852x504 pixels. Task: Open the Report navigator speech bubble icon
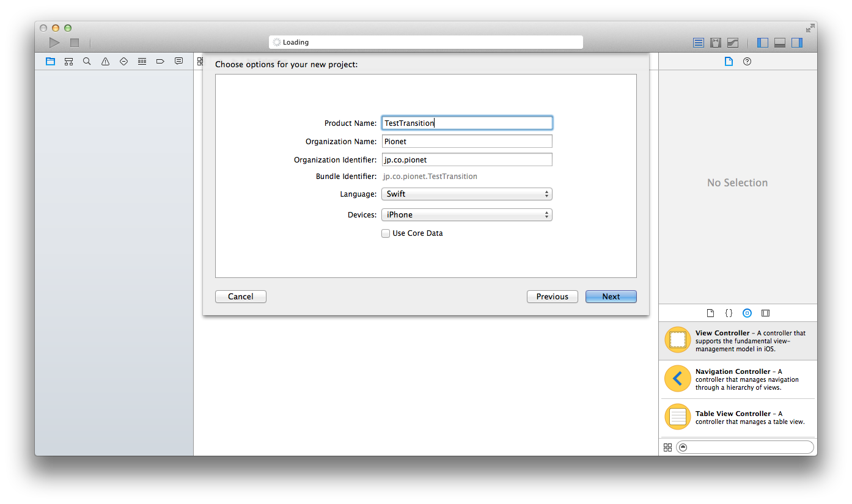tap(178, 61)
